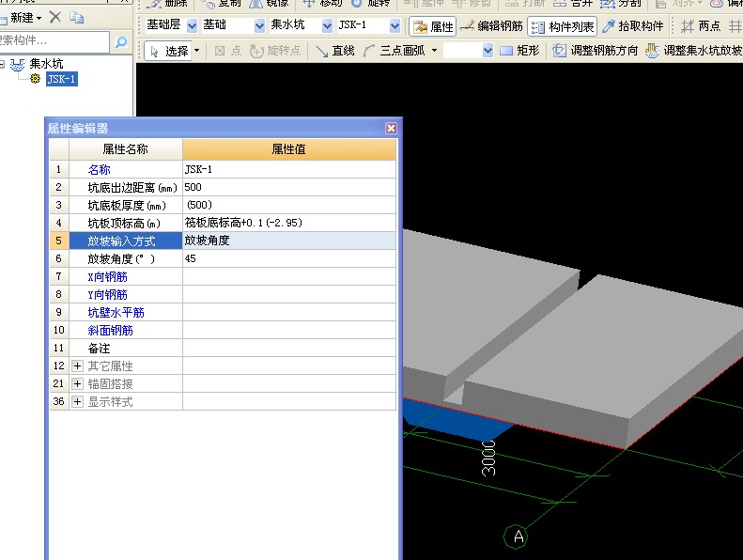Click the delete X icon beside 新建

pos(55,18)
